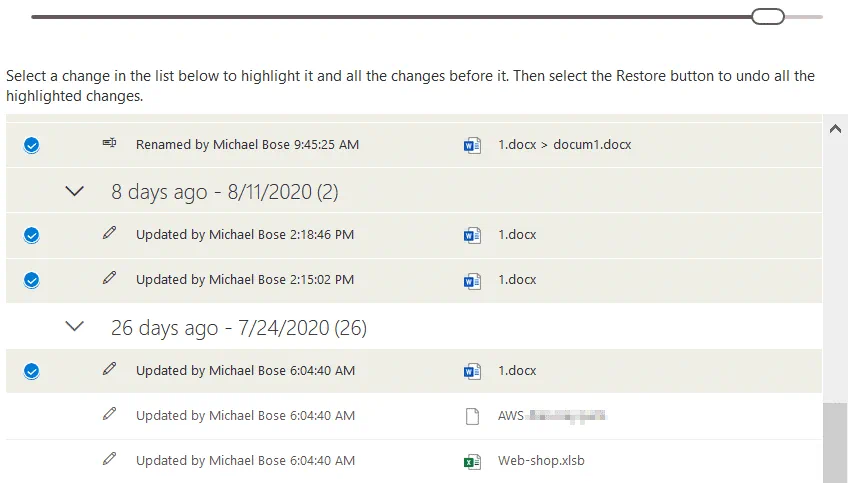The height and width of the screenshot is (483, 853).
Task: Collapse the 8 days ago - 8/11/2020 group
Action: click(74, 191)
